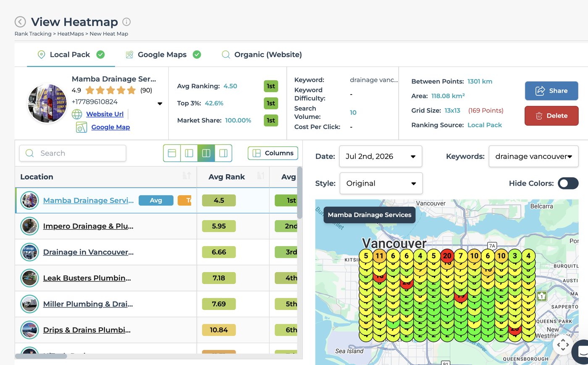Open the info icon beside View Heatmap

pos(126,22)
